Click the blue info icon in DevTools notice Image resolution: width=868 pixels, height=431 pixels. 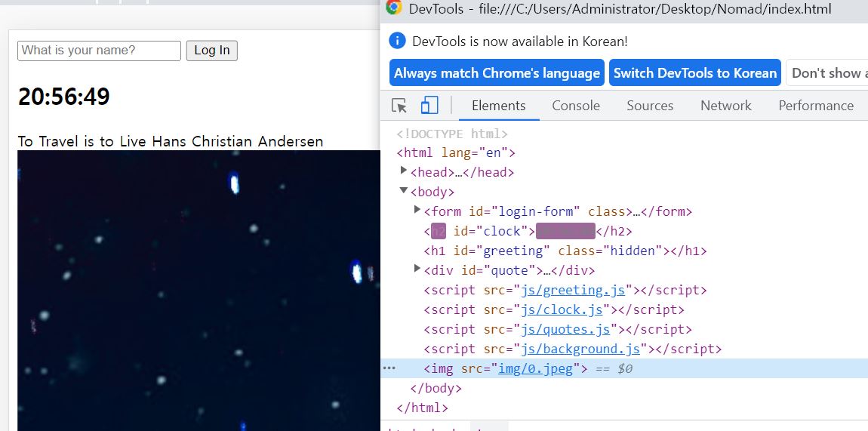(x=397, y=41)
